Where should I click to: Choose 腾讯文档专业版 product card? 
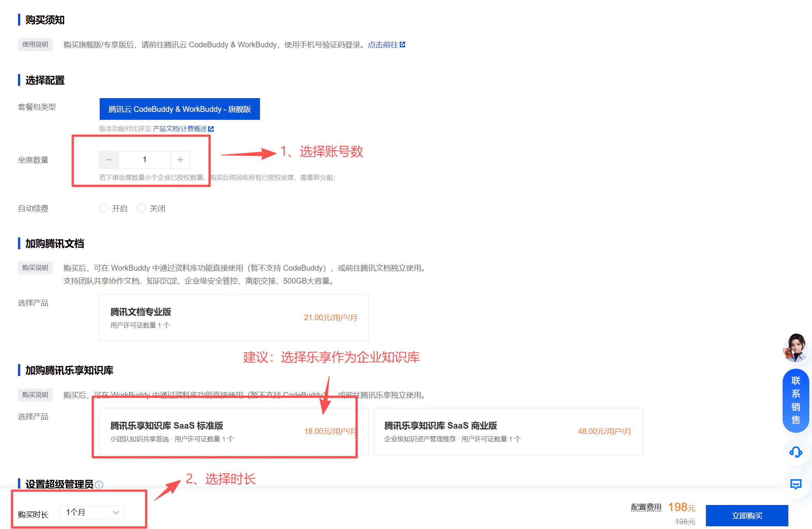coord(234,318)
